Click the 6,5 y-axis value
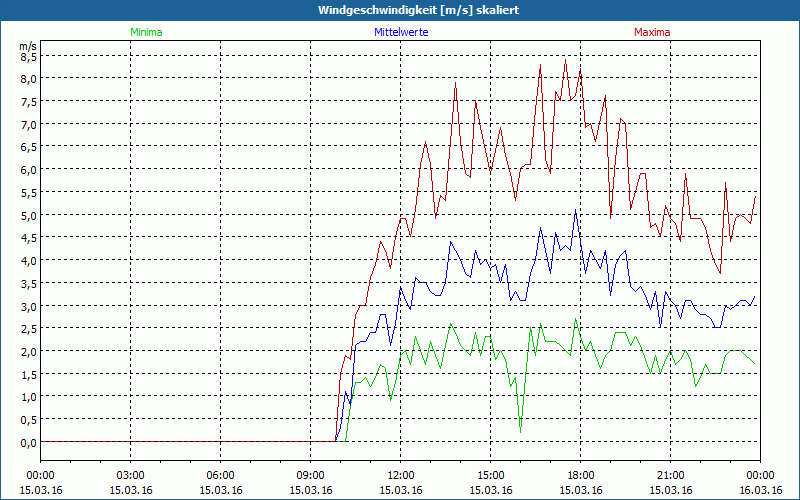Viewport: 800px width, 500px height. coord(29,147)
